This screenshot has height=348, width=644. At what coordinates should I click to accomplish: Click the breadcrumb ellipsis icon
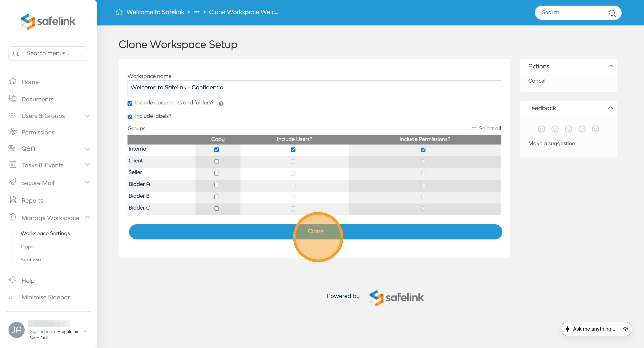[197, 12]
